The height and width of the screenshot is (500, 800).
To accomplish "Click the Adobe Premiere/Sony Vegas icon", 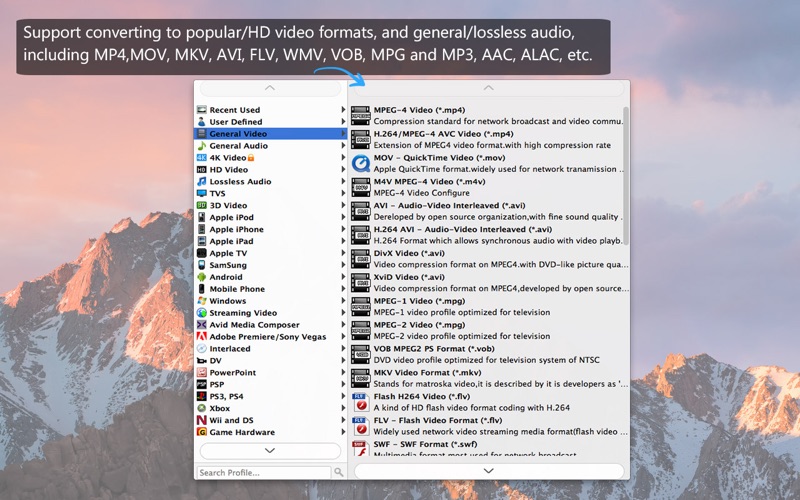I will tap(202, 337).
